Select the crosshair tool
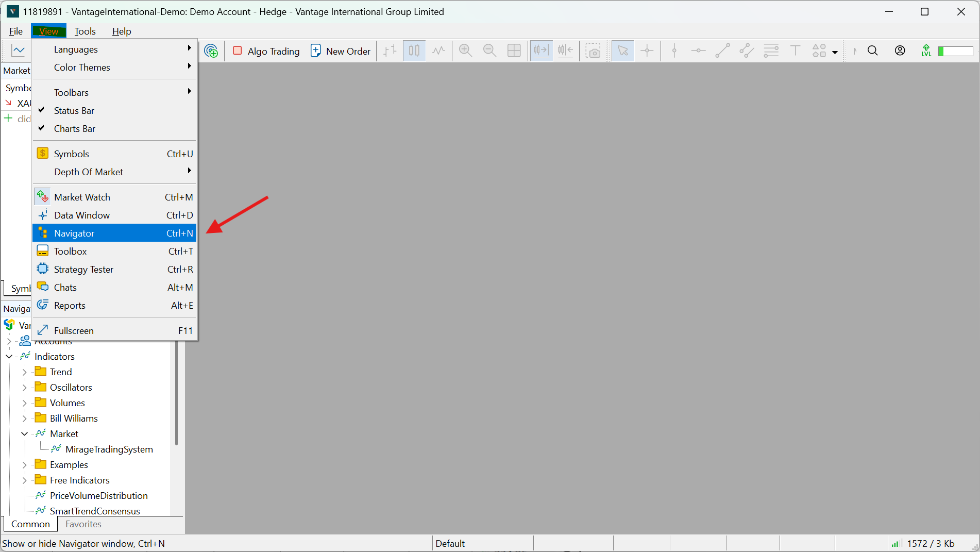 [x=647, y=51]
